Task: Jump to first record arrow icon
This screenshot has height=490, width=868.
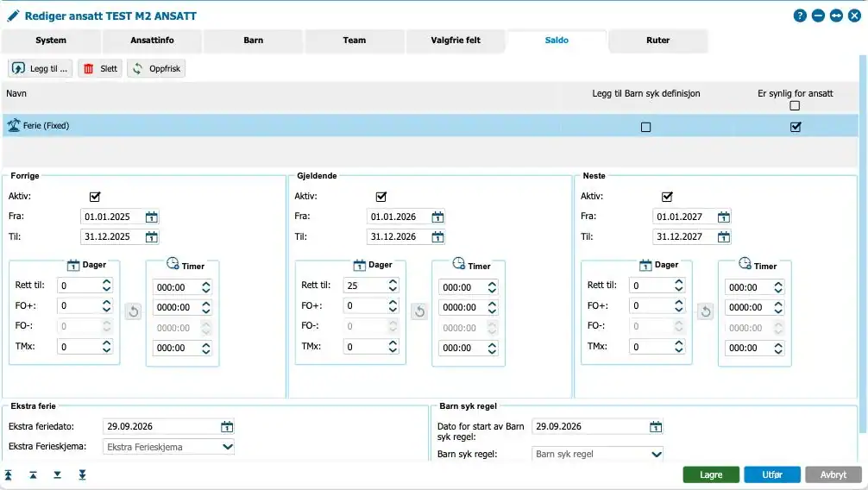Action: (x=9, y=475)
